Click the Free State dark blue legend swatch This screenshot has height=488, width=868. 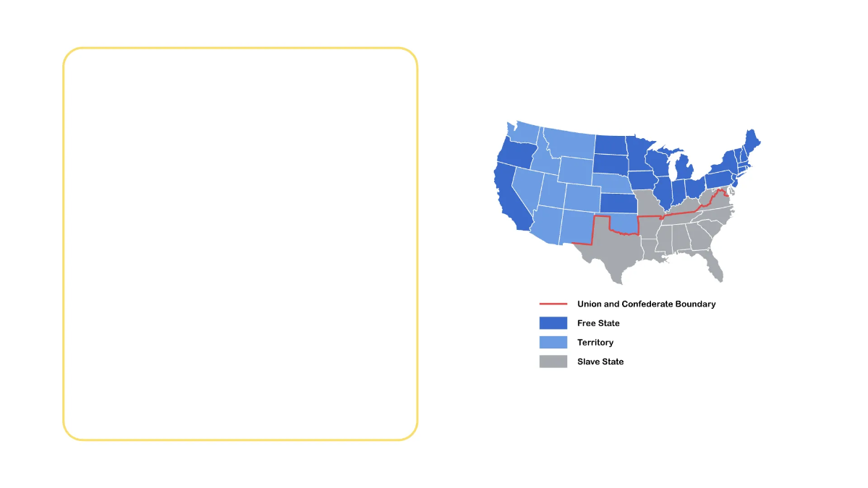click(553, 323)
